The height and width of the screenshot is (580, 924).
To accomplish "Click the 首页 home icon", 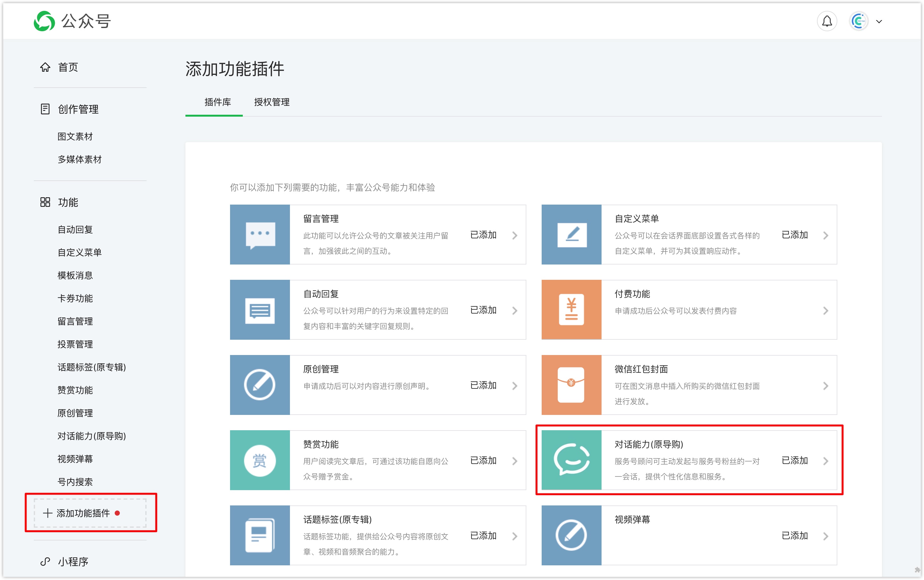I will (x=45, y=67).
